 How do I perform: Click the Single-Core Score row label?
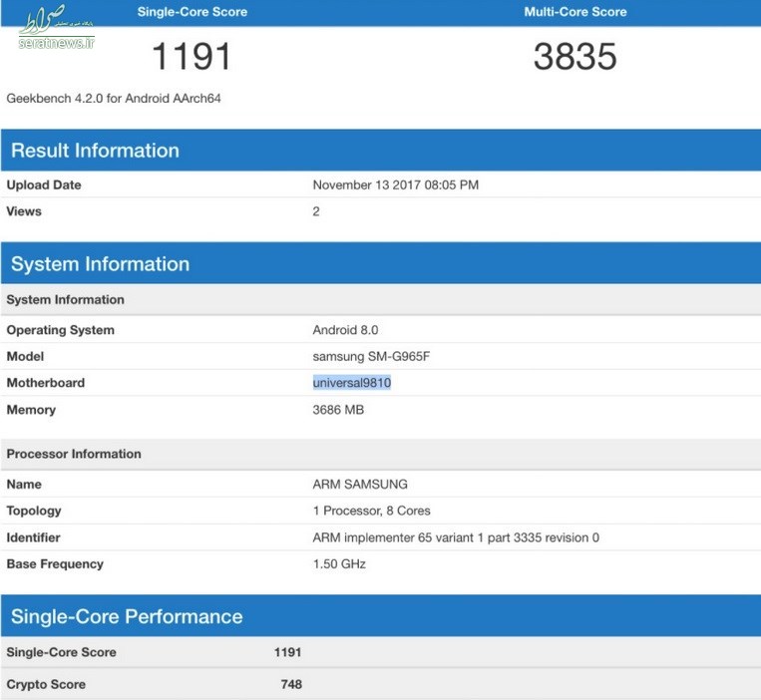tap(61, 652)
